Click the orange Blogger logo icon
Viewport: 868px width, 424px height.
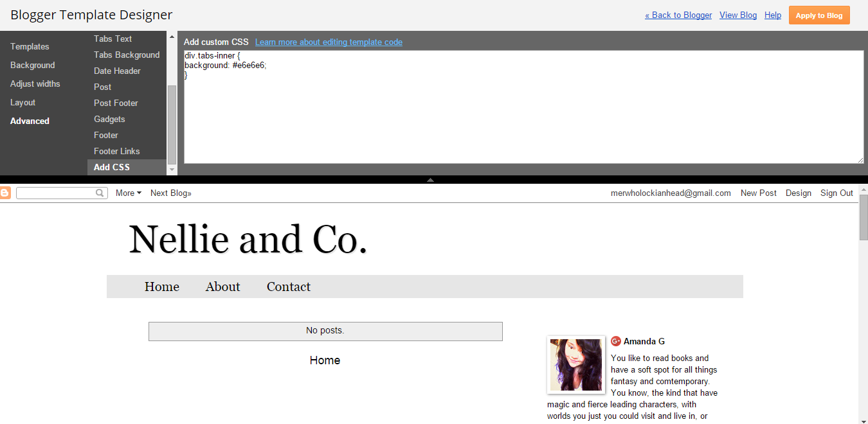point(5,193)
